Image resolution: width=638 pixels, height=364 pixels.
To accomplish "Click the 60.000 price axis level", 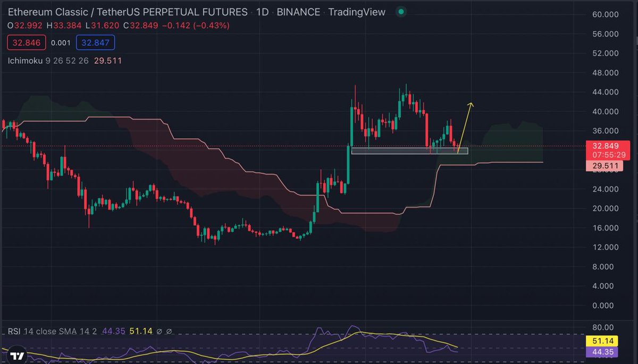I will [x=605, y=14].
